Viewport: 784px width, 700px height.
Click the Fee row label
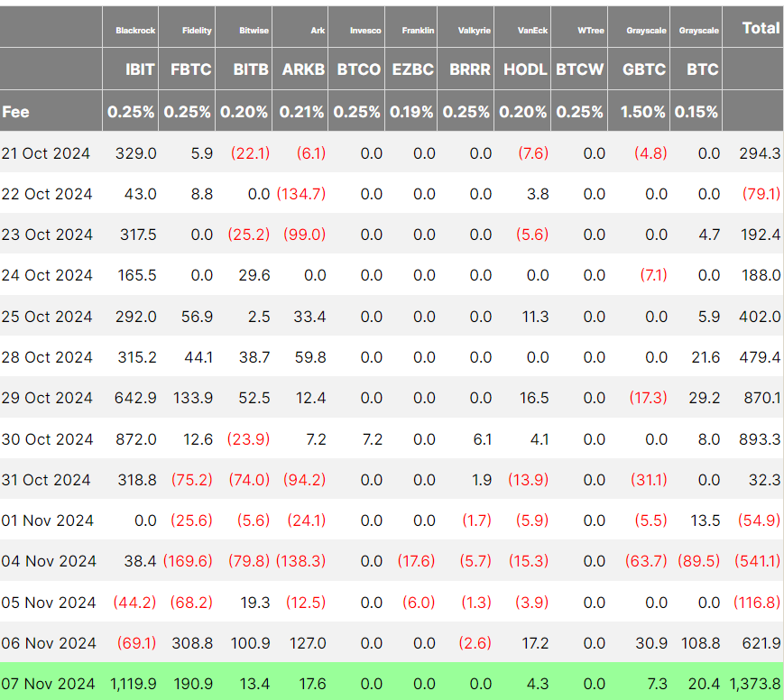(15, 112)
